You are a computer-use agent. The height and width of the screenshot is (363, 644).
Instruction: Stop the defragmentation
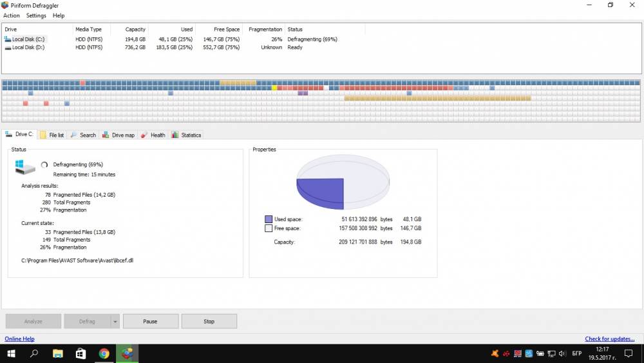209,322
